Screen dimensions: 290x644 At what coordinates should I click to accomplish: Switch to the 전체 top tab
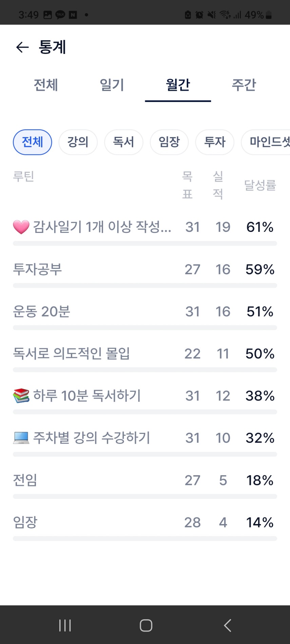tap(46, 85)
